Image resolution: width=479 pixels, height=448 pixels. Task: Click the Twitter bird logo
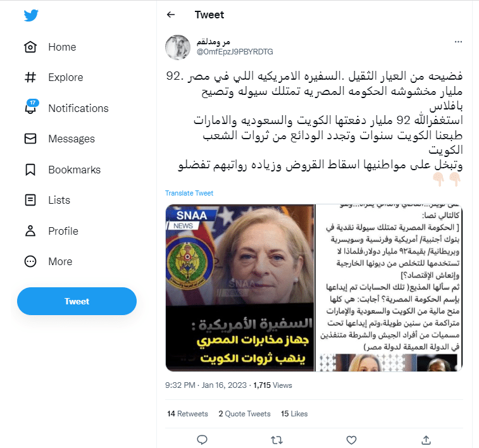[31, 15]
